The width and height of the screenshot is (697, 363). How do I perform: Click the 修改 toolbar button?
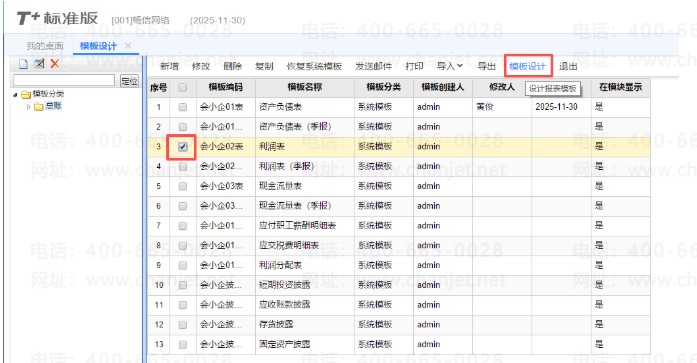[201, 66]
